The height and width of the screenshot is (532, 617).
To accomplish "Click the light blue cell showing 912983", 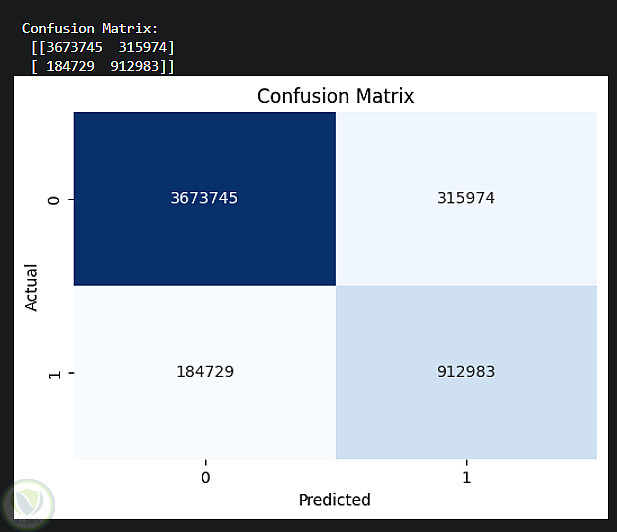I will point(466,372).
